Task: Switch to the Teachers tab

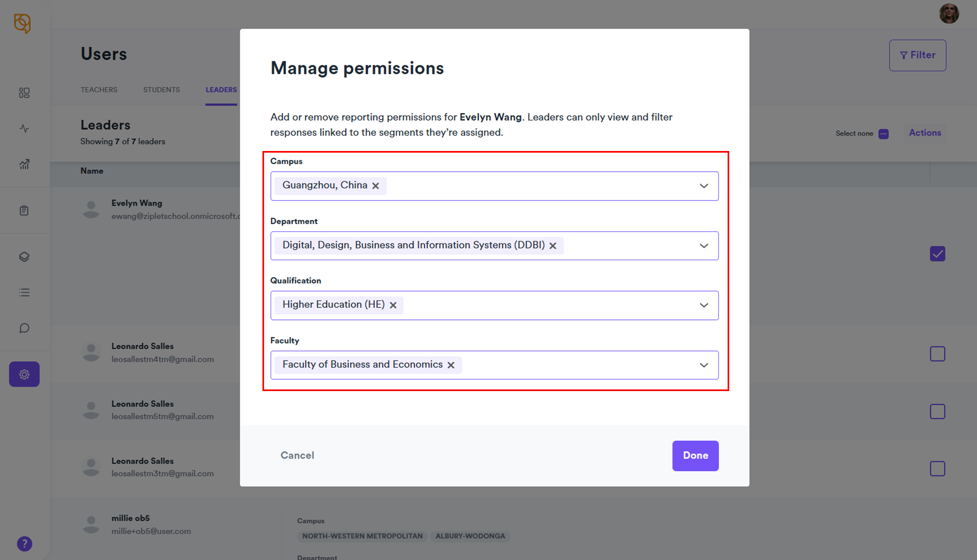Action: click(x=99, y=90)
